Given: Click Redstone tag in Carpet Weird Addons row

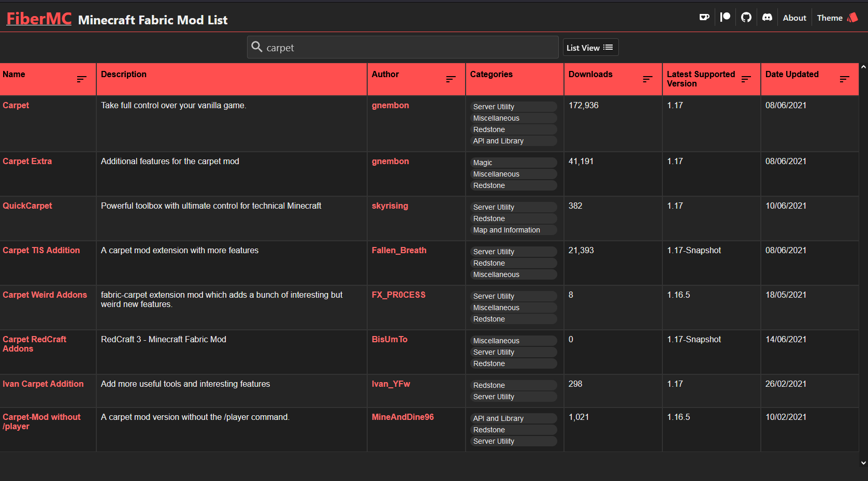Looking at the screenshot, I should (x=514, y=319).
